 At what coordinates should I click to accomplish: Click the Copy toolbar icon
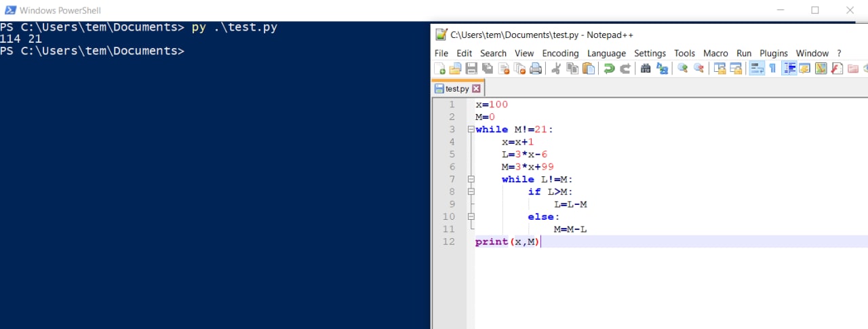click(572, 68)
